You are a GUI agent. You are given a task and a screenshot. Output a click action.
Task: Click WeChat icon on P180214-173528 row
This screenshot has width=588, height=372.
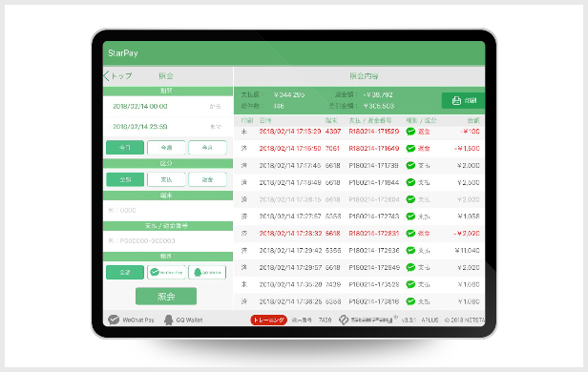click(410, 284)
